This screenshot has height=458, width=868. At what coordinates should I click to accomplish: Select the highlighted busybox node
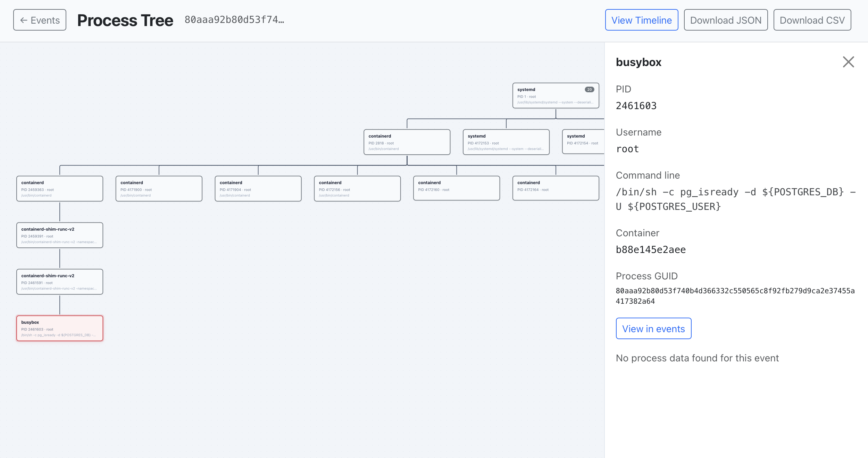60,328
